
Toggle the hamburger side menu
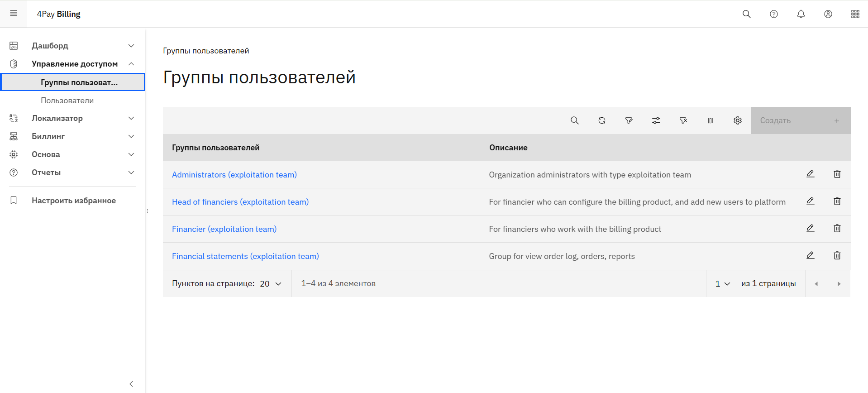tap(14, 14)
